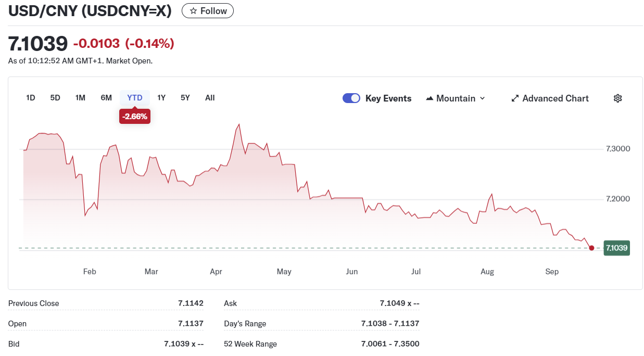Click the Day's Range value 7.1038 - 7.1137
644x356 pixels.
pos(390,324)
